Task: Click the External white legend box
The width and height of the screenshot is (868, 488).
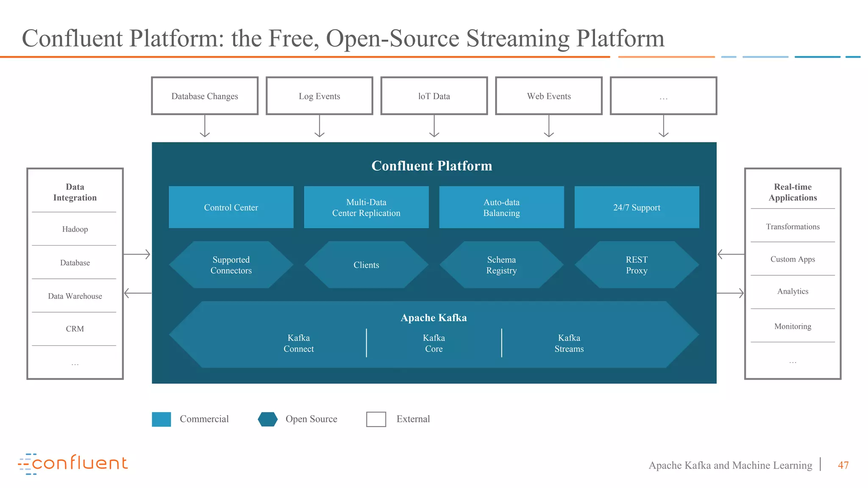Action: (376, 419)
